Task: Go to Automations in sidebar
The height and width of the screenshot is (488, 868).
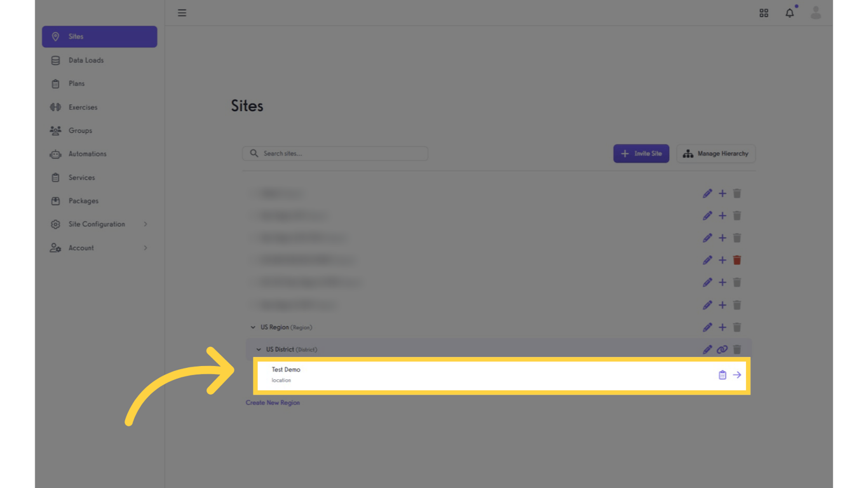Action: tap(87, 154)
